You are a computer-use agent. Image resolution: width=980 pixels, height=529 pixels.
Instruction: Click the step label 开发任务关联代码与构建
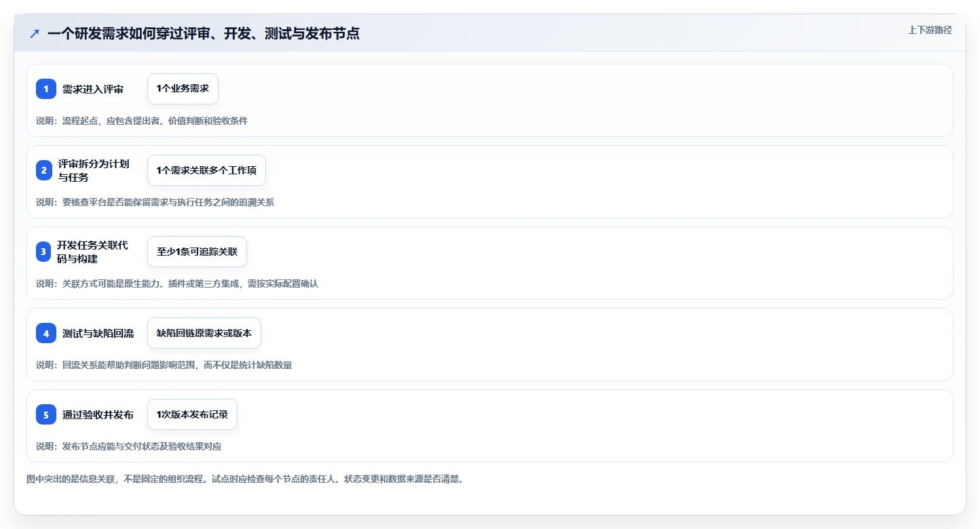pyautogui.click(x=92, y=252)
